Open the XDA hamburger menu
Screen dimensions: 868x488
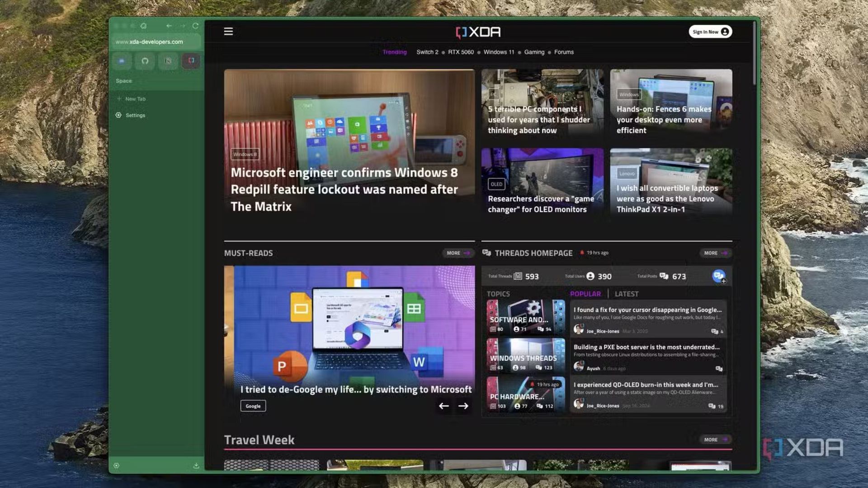tap(228, 32)
